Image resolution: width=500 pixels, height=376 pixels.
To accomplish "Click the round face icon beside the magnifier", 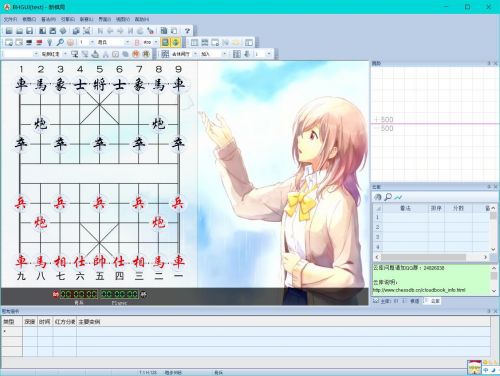I will tap(70, 42).
